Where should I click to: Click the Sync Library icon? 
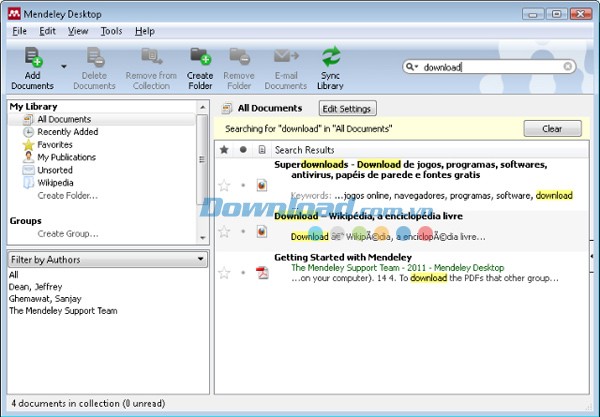331,56
